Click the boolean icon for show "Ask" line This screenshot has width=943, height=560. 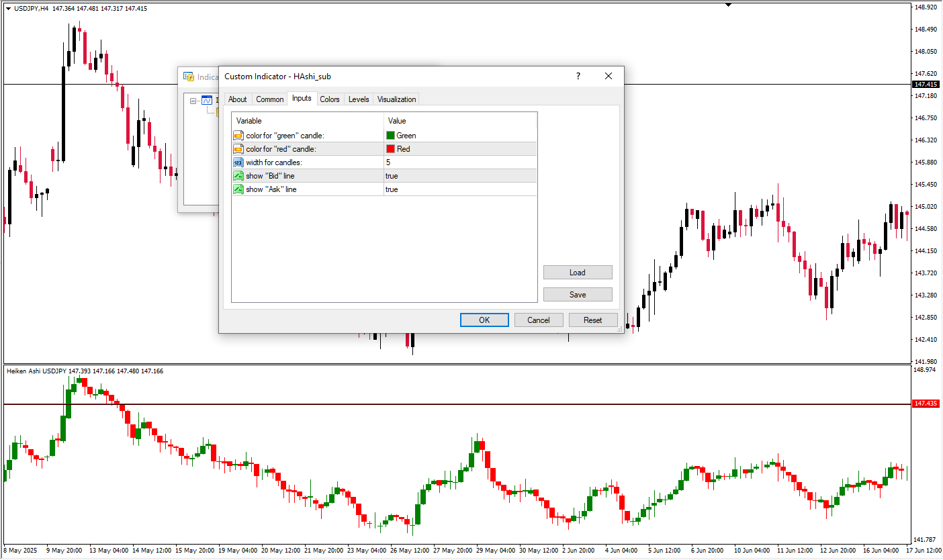pos(238,189)
